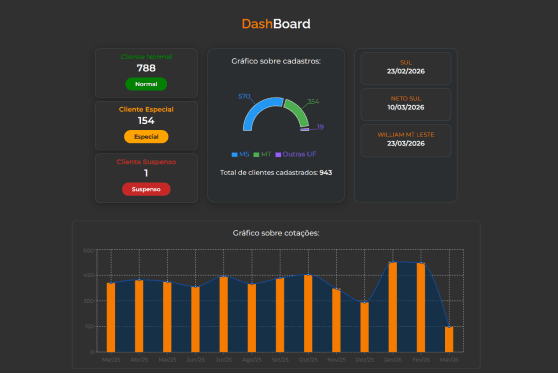Image resolution: width=558 pixels, height=373 pixels.
Task: Click the Cliente Especial heading
Action: pos(146,109)
